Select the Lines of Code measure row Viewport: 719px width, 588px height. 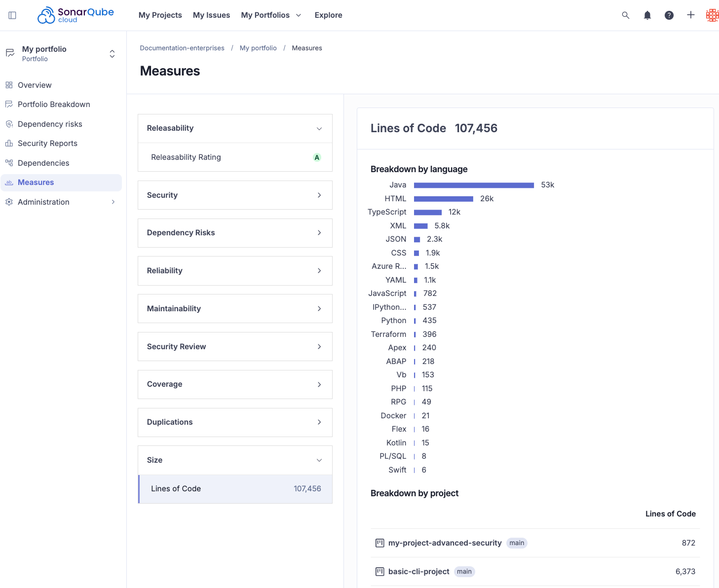(235, 489)
